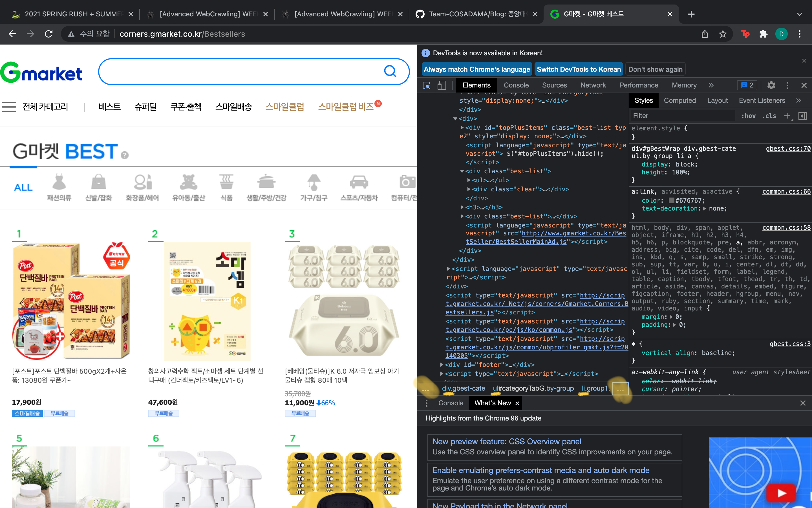Play the What's New YouTube video
Viewport: 812px width, 508px height.
click(781, 493)
